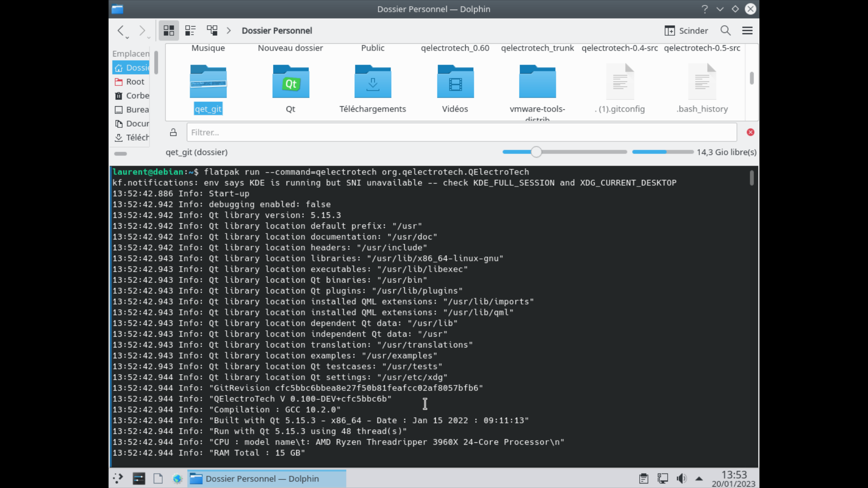This screenshot has height=488, width=868.
Task: Open the forward history dropdown arrow
Action: point(149,38)
